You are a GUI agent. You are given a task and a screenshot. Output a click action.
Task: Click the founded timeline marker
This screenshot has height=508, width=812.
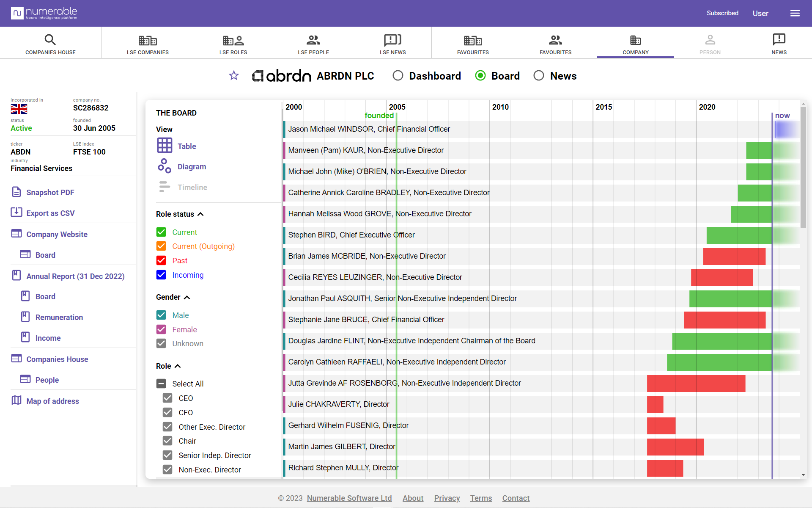(x=379, y=116)
